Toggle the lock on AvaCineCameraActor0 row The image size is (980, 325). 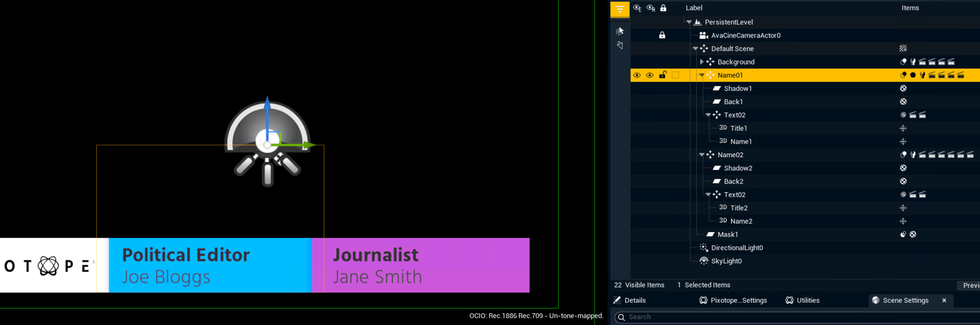(x=662, y=35)
